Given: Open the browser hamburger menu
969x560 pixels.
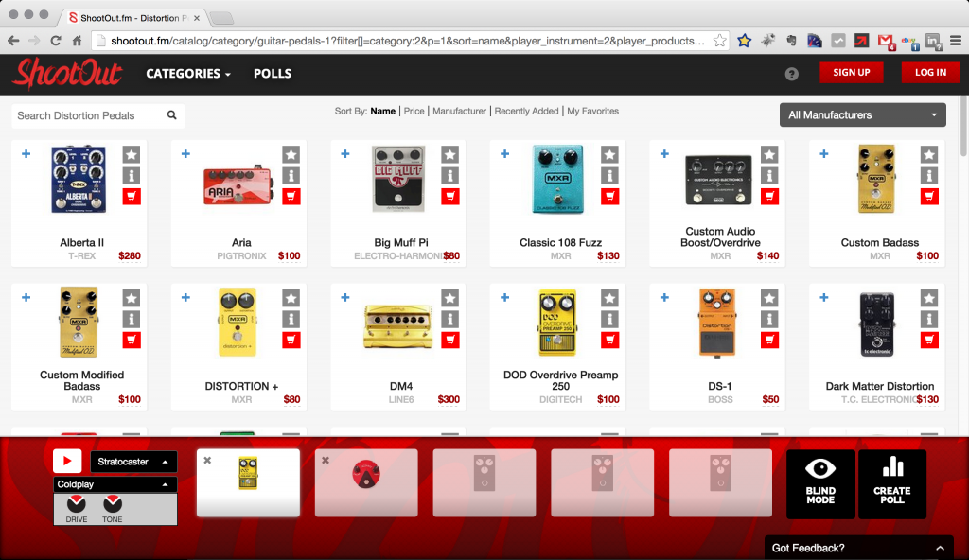Looking at the screenshot, I should point(956,41).
